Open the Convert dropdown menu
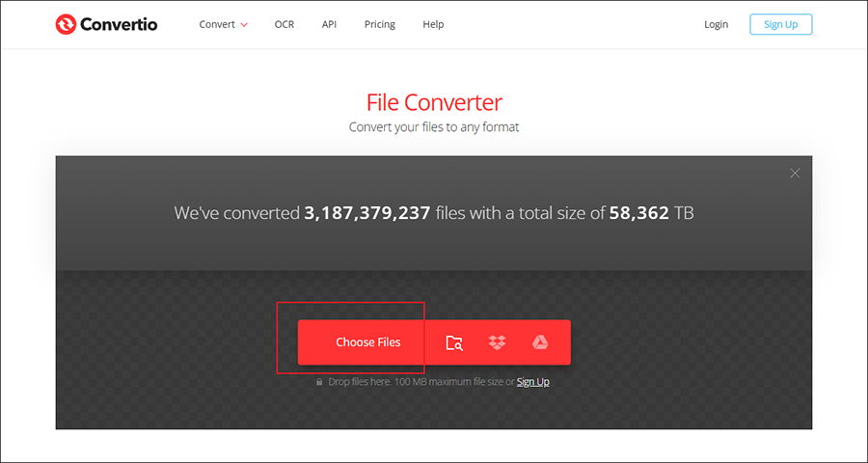This screenshot has width=868, height=463. tap(224, 24)
